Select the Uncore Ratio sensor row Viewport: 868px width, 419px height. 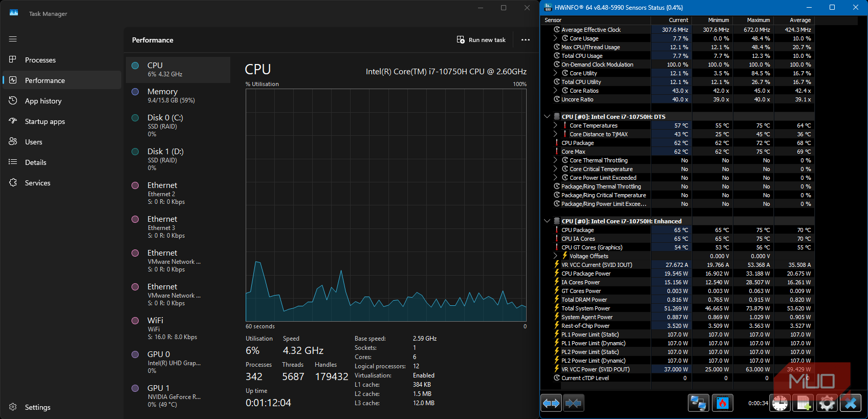pos(678,99)
